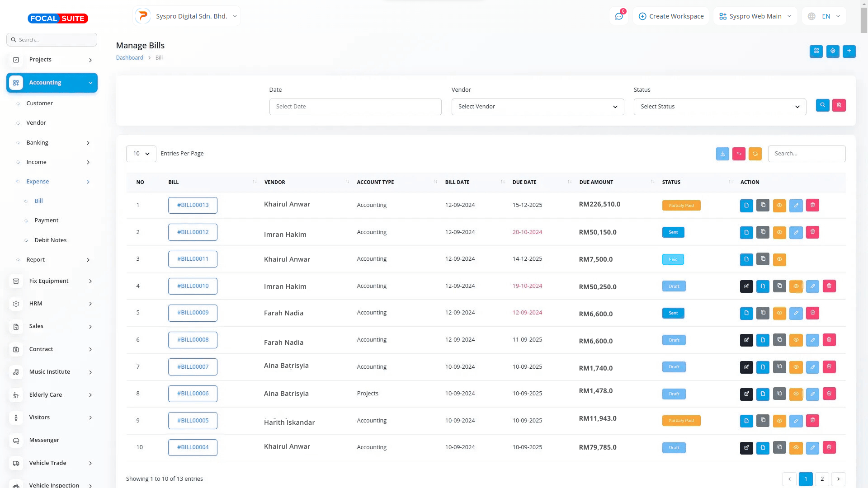
Task: Click the export download icon above table
Action: tap(722, 154)
